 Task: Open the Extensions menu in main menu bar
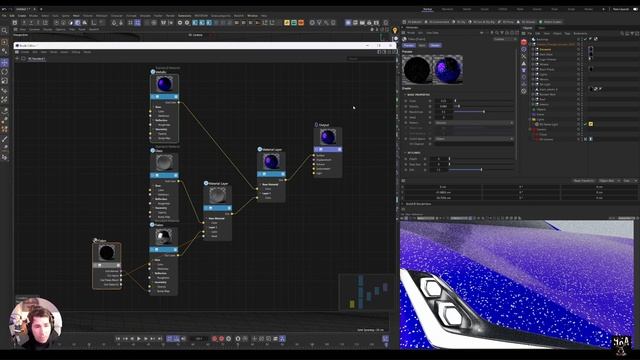coord(184,16)
